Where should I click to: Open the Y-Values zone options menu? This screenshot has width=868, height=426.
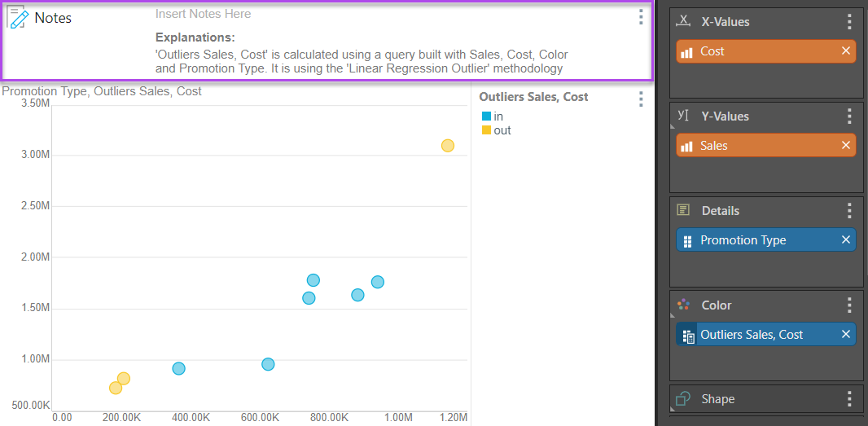[x=849, y=116]
